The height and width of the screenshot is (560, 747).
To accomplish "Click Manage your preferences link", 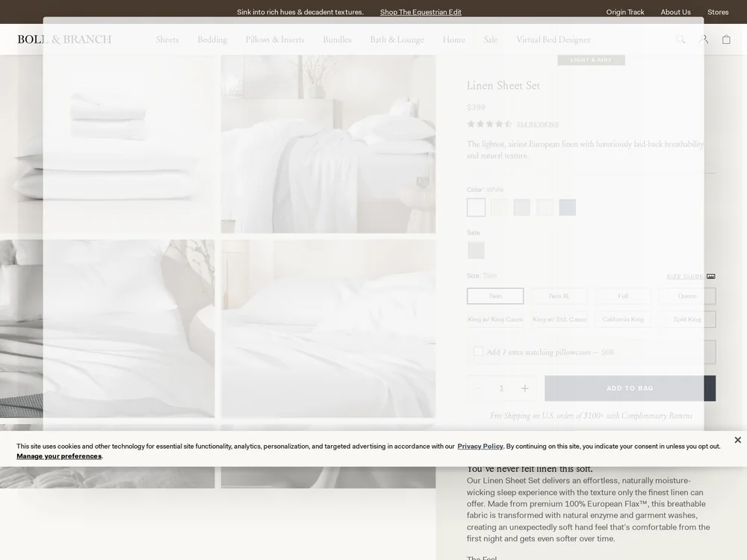I will [x=59, y=456].
